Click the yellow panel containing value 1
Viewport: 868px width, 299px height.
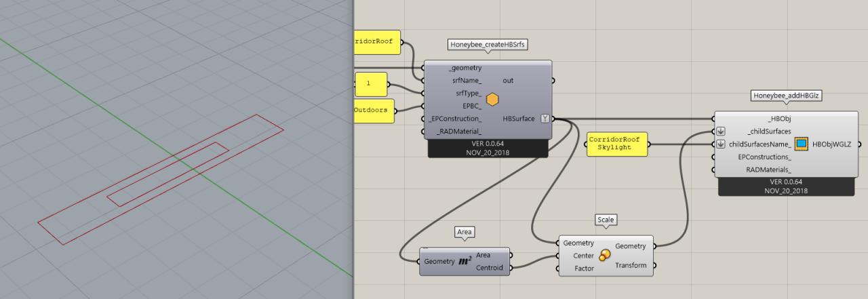tap(371, 85)
